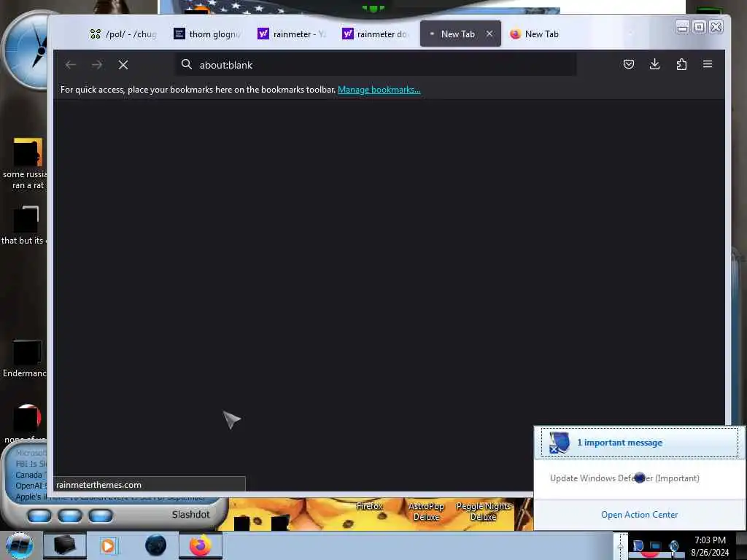Select the Endermanc desktop icon

pyautogui.click(x=25, y=359)
